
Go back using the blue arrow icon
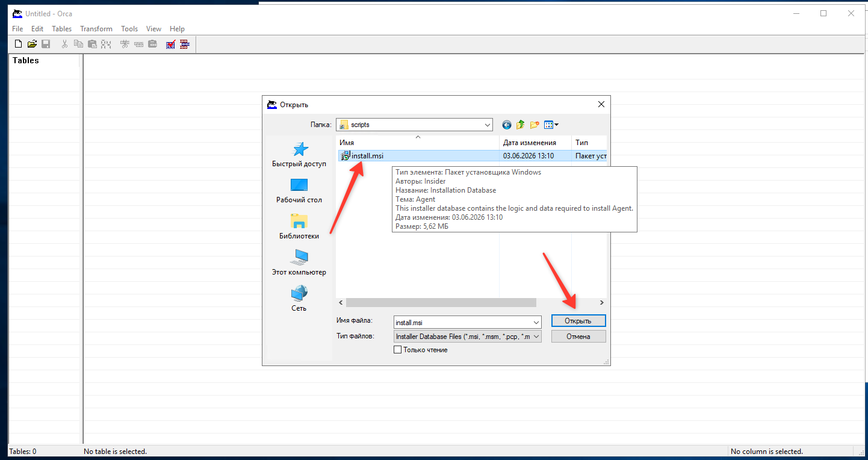click(507, 125)
